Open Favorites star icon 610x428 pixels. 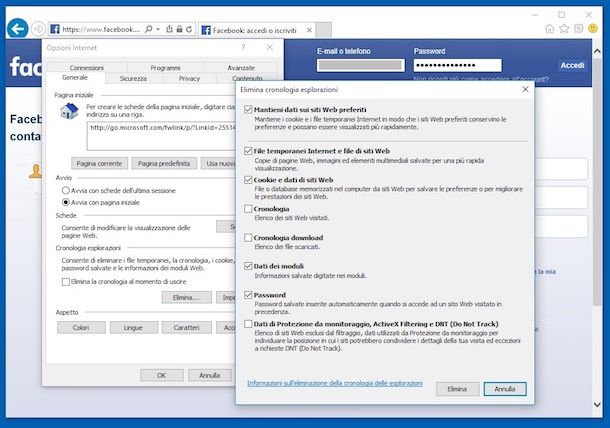[x=564, y=28]
